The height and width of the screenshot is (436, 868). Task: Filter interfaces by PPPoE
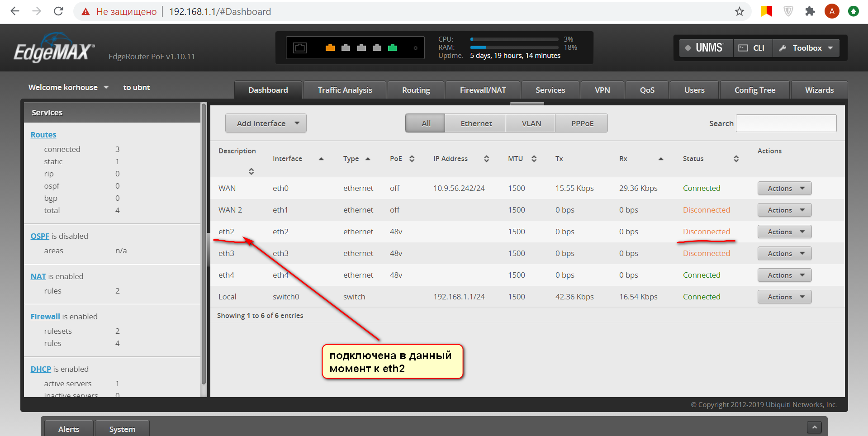pos(582,123)
